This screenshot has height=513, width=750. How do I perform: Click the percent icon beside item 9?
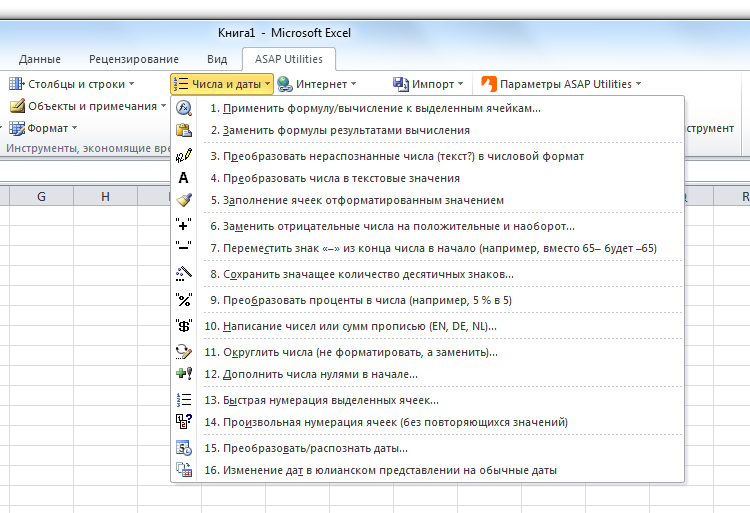click(x=184, y=300)
